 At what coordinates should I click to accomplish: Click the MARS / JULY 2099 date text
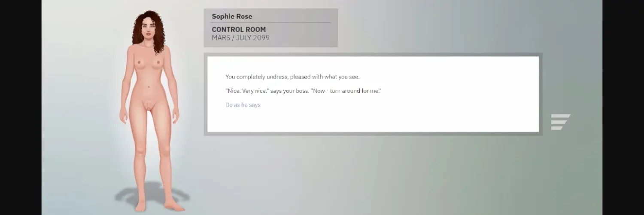240,38
